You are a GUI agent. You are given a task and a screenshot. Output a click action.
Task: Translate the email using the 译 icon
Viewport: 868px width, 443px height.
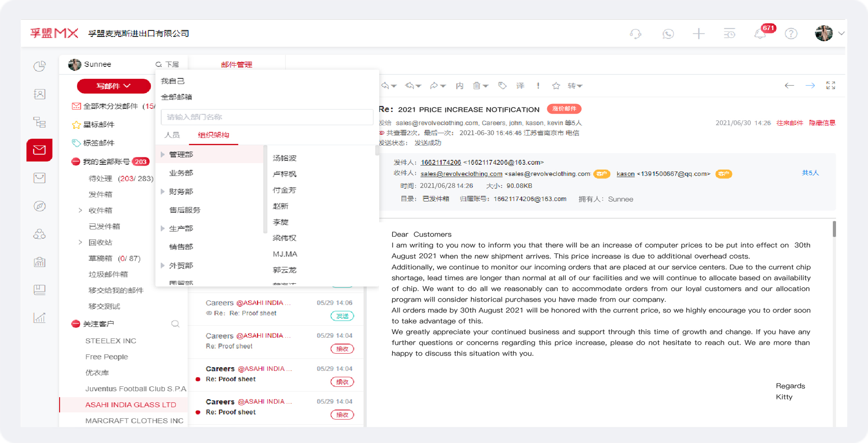[x=520, y=85]
